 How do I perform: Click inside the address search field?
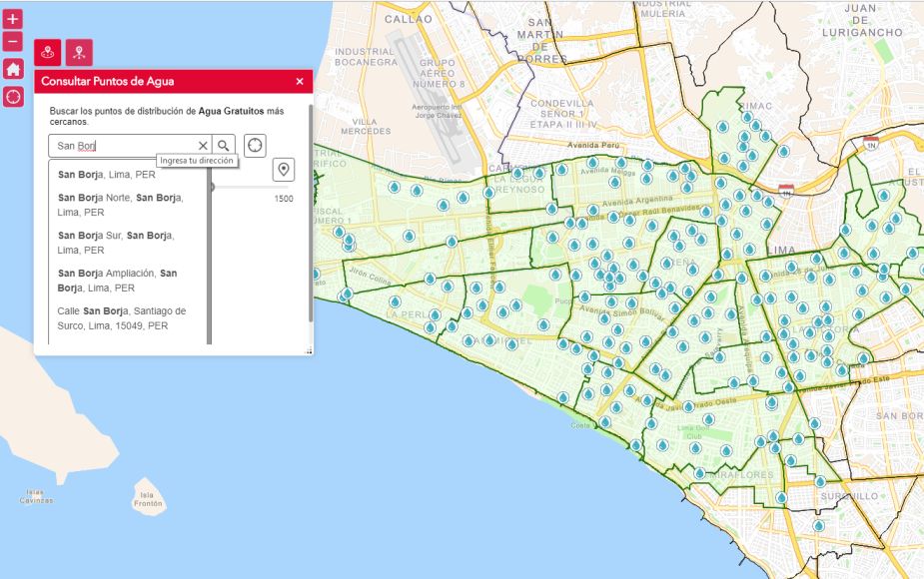tap(125, 146)
